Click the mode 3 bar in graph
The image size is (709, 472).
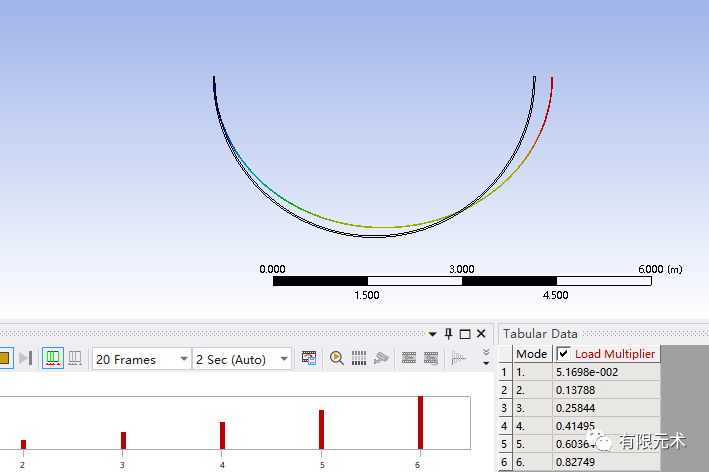point(123,440)
